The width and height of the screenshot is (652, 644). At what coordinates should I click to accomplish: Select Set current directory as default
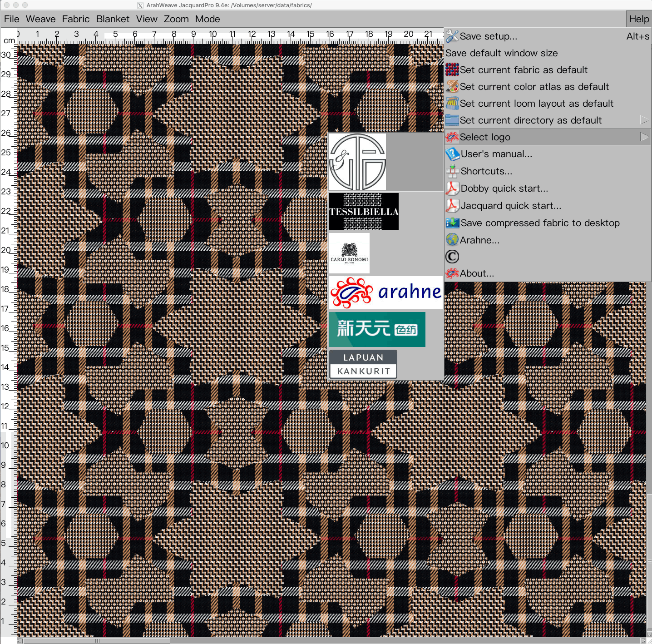click(548, 120)
